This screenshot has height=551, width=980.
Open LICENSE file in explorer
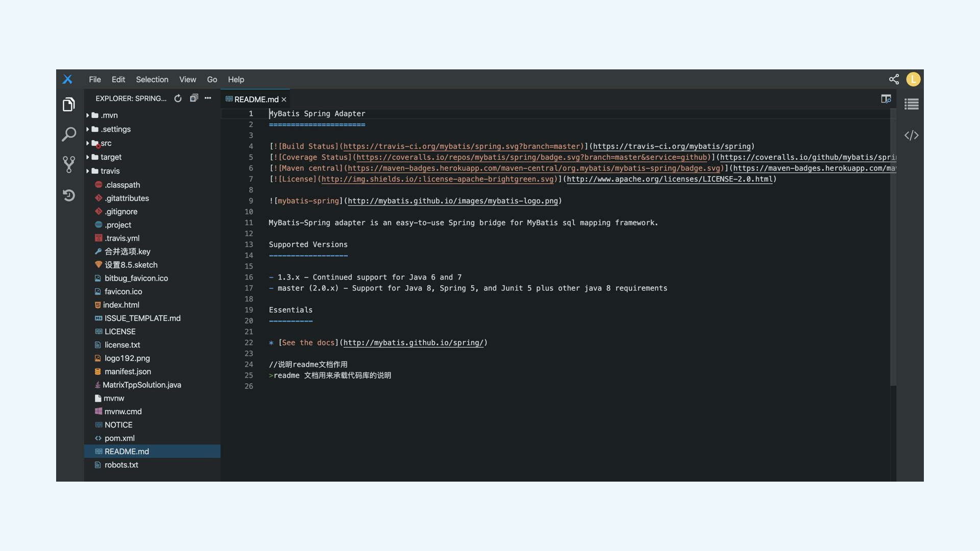[152, 331]
